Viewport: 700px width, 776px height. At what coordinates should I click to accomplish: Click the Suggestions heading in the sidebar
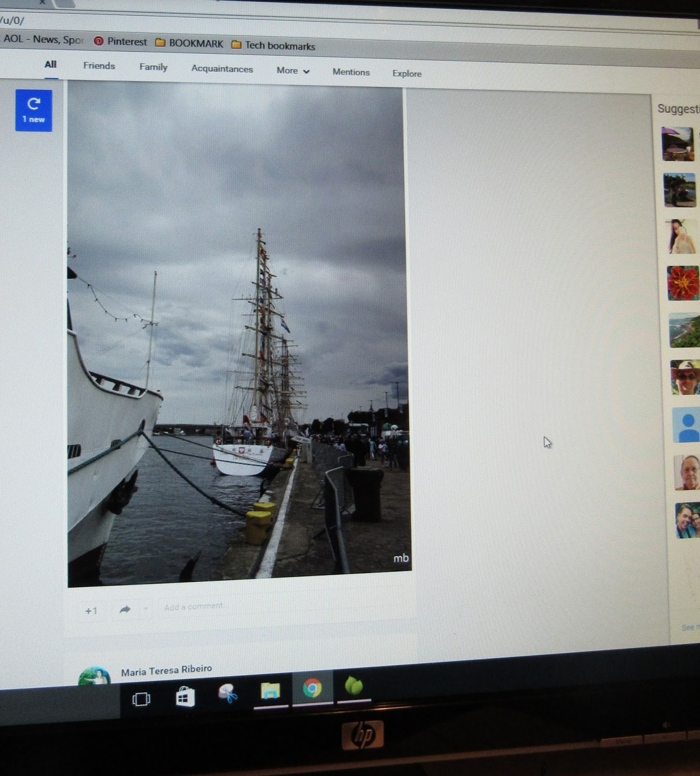coord(678,109)
